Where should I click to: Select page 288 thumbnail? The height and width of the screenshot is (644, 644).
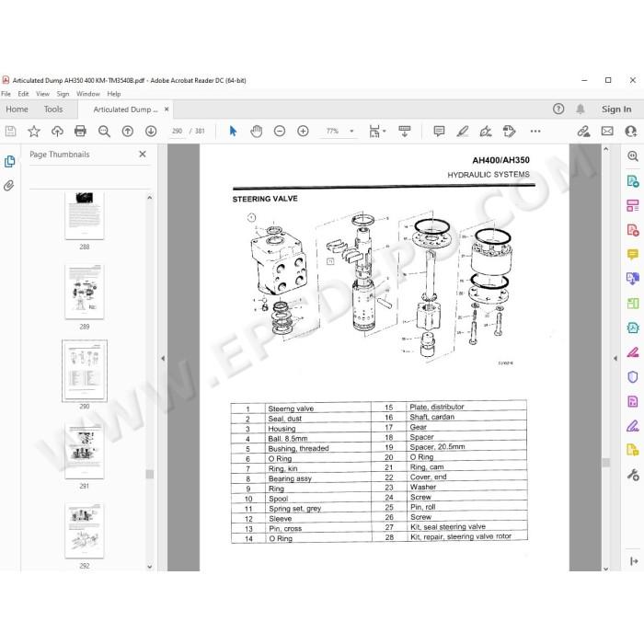tap(85, 215)
